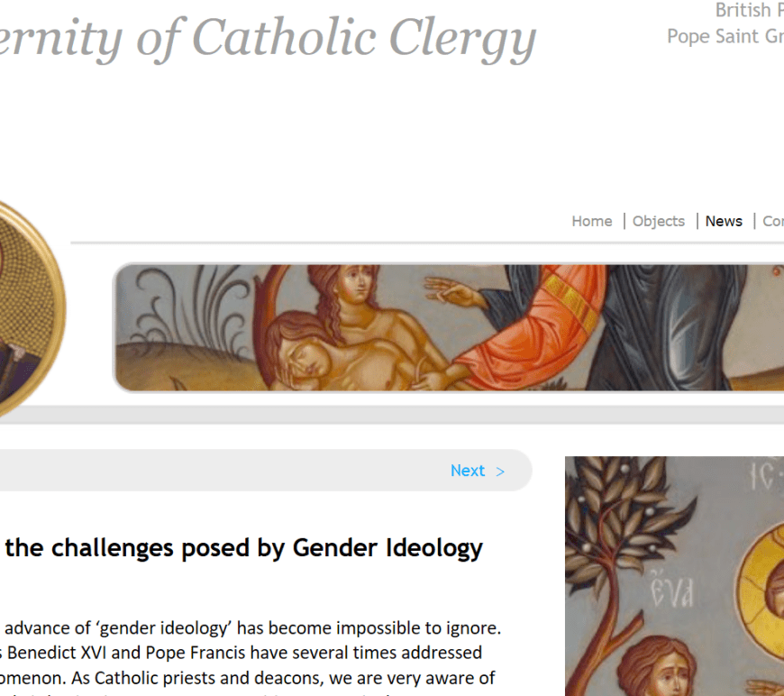This screenshot has height=696, width=784.
Task: Click the "British" header text line
Action: point(743,11)
